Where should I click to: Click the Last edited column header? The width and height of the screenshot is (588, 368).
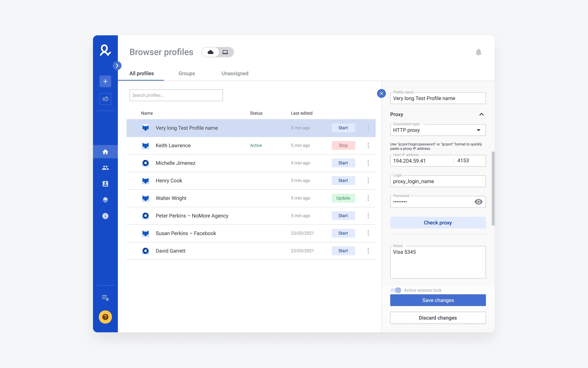click(301, 113)
